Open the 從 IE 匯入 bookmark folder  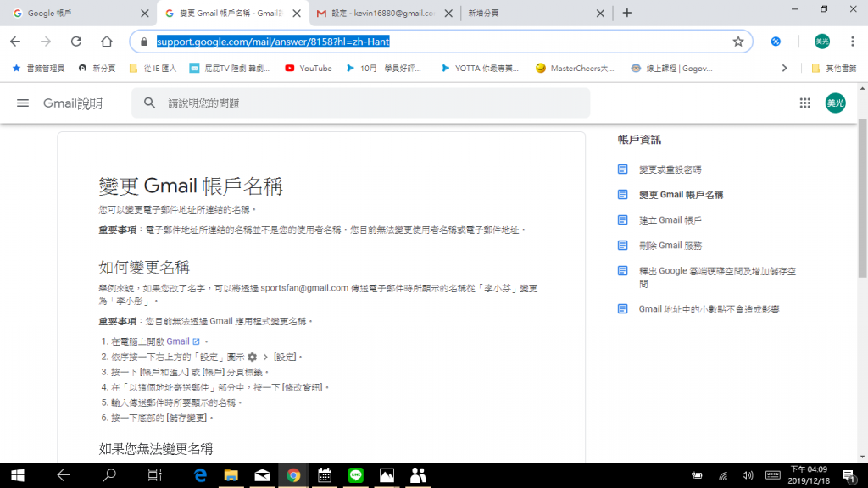(x=153, y=69)
